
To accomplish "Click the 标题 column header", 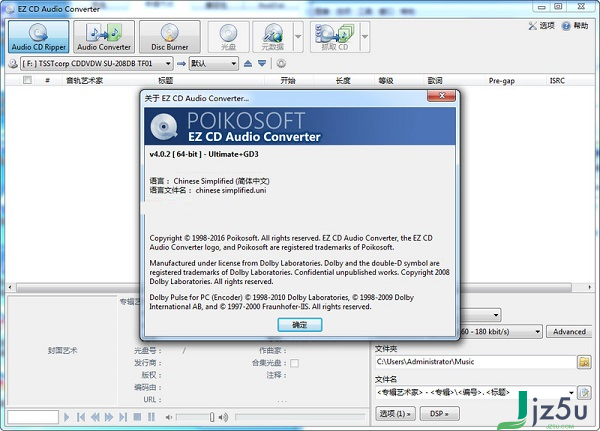I will coord(166,80).
